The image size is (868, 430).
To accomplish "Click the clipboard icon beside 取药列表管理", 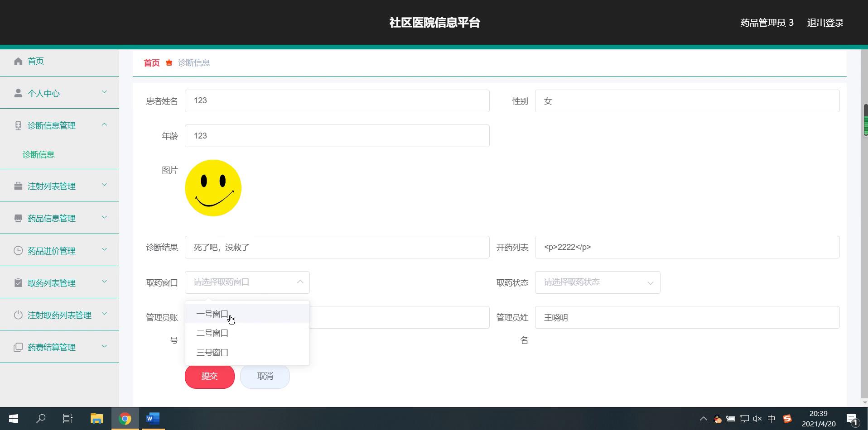I will 18,283.
